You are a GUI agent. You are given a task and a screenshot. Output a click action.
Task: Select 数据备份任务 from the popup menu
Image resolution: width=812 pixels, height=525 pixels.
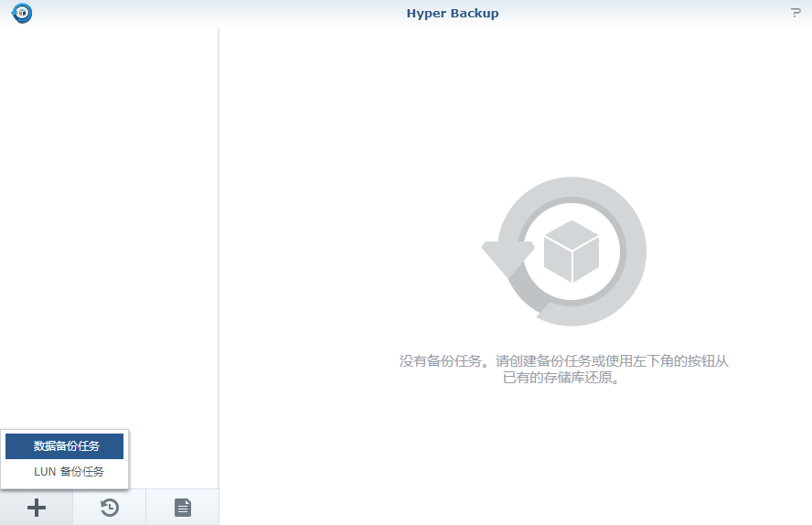pos(65,445)
